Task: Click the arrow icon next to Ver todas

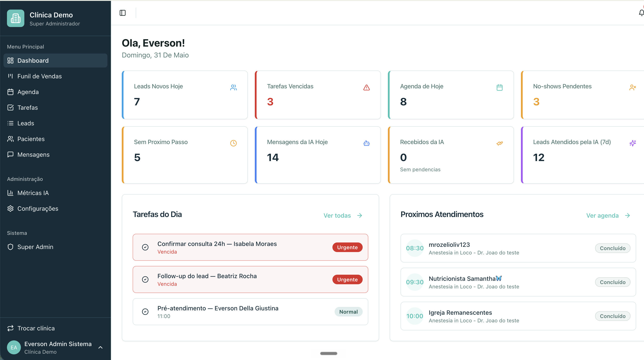Action: coord(359,215)
